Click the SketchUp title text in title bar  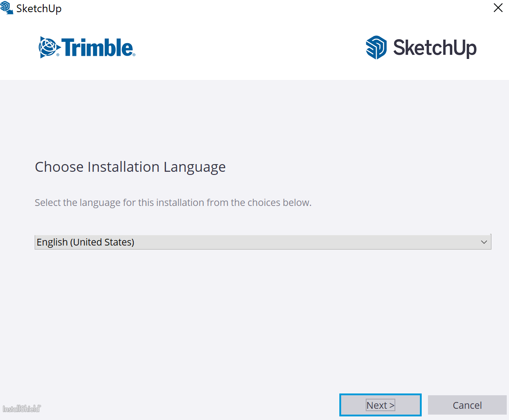(x=39, y=9)
